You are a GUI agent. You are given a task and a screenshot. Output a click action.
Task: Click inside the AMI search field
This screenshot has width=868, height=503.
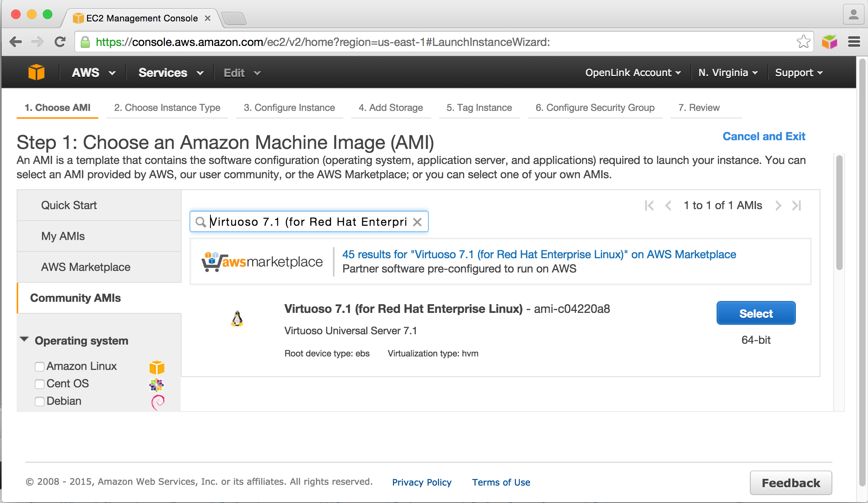click(x=308, y=222)
